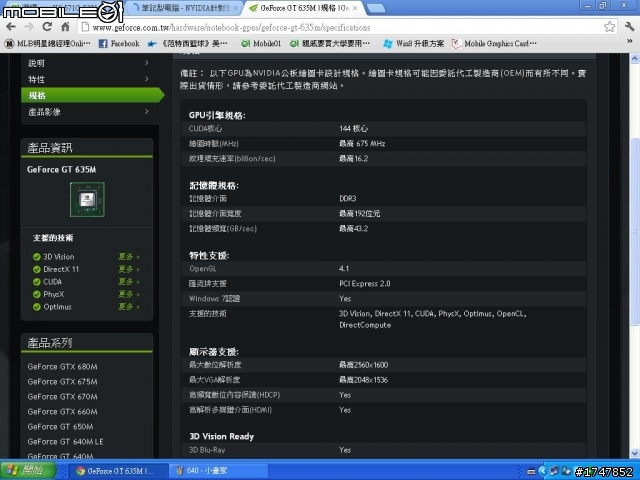640x480 pixels.
Task: Open the GeForce GTX 675M product link
Action: pos(62,382)
